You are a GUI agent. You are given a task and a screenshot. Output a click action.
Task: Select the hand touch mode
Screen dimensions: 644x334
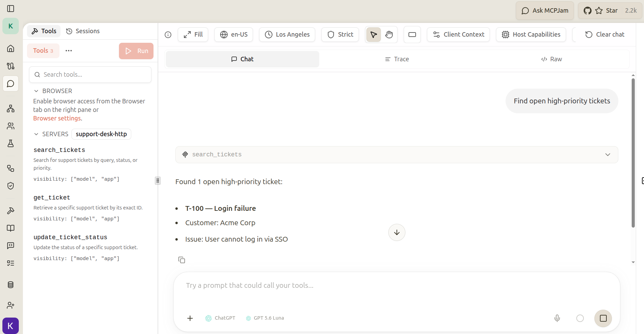click(x=389, y=35)
